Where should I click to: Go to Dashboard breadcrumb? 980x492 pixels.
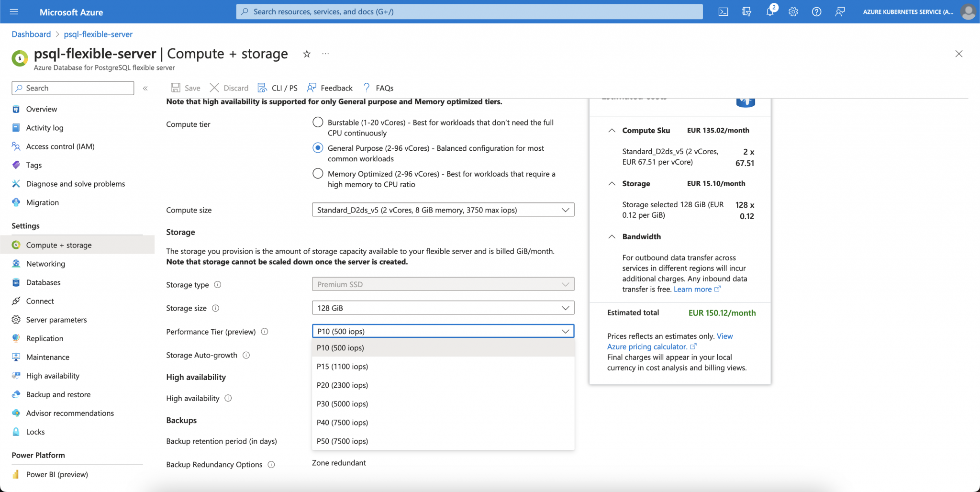click(31, 34)
